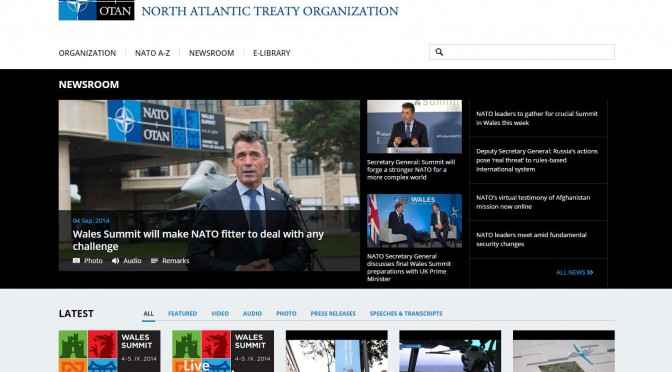This screenshot has width=672, height=372.
Task: Open the E-LIBRARY menu
Action: [x=272, y=53]
